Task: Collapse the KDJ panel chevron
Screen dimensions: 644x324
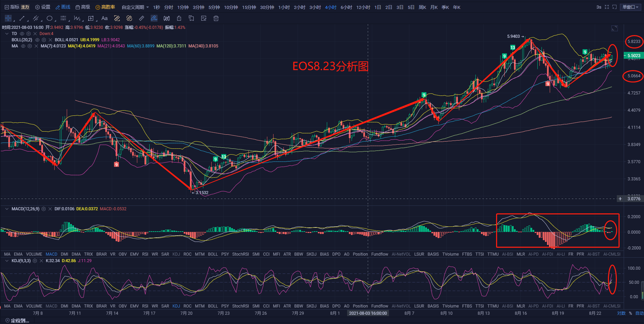Action: [x=7, y=261]
